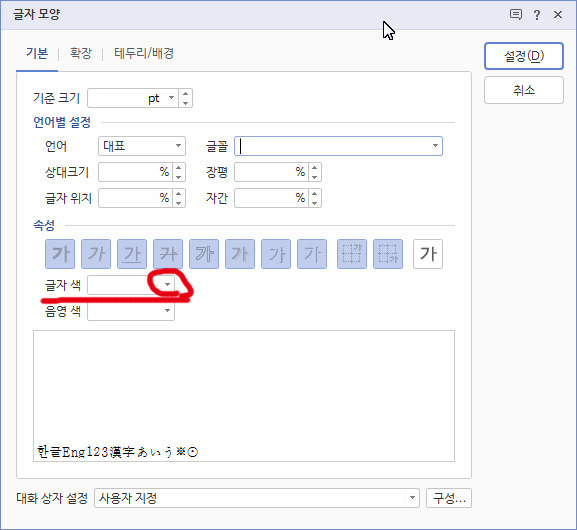
Task: Click the 구성... button
Action: coord(449,498)
